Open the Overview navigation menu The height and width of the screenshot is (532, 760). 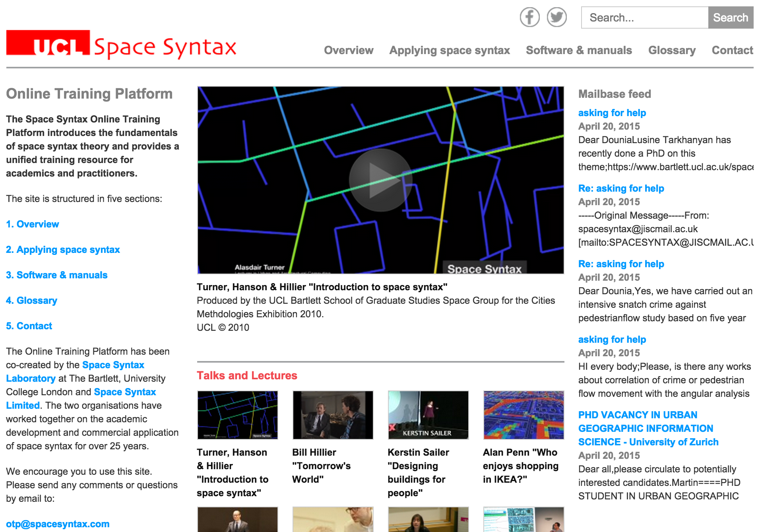coord(349,50)
